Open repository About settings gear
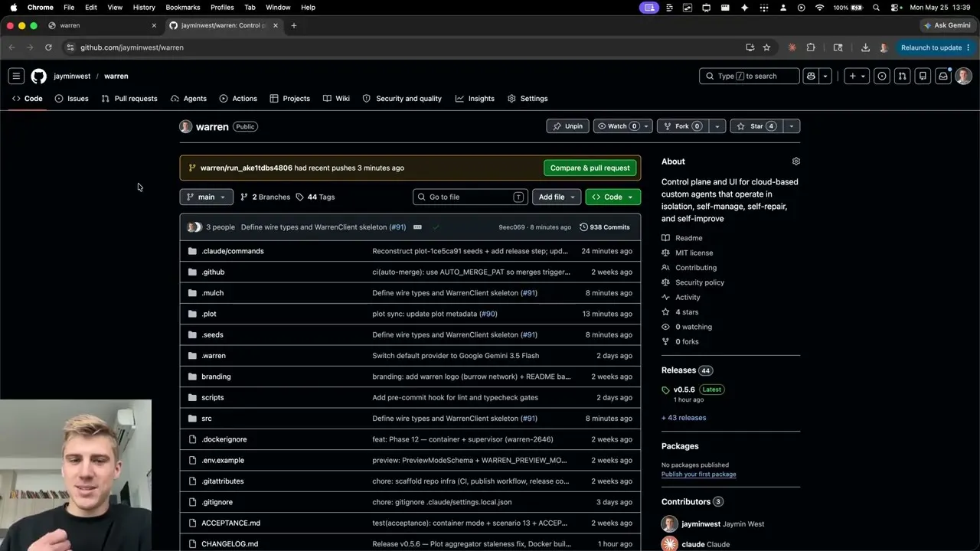980x551 pixels. point(795,161)
